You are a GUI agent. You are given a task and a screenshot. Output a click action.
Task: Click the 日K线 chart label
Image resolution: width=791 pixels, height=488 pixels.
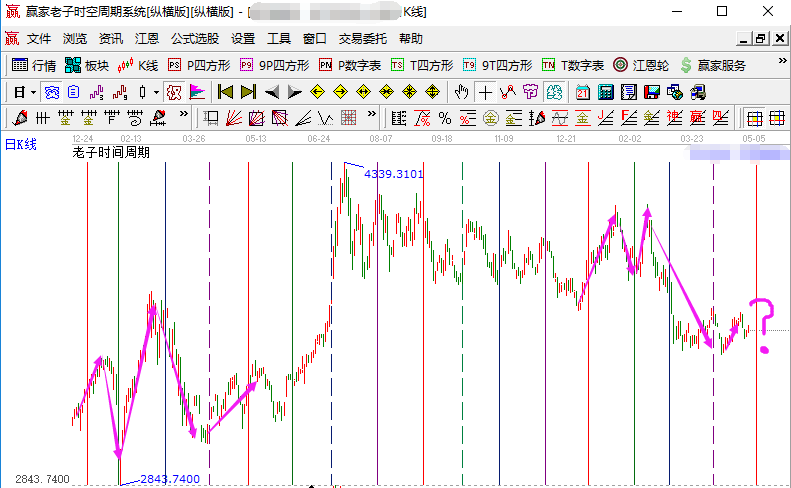pyautogui.click(x=21, y=144)
